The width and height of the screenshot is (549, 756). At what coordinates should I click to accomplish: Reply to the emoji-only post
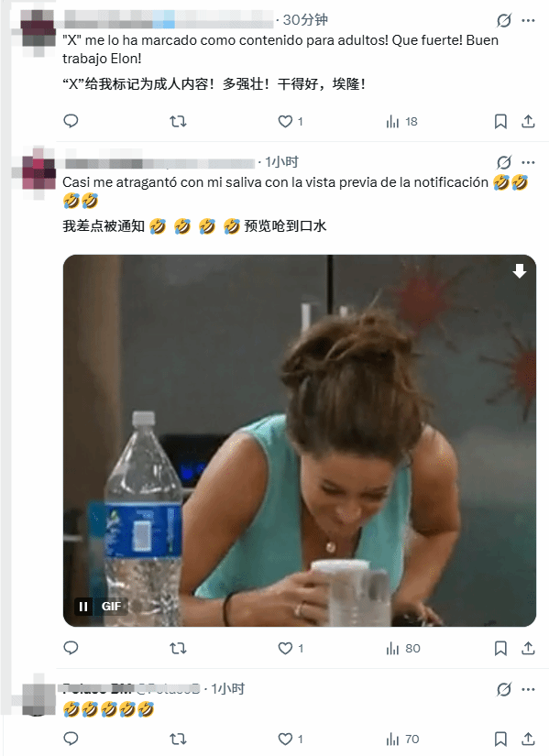coord(71,739)
